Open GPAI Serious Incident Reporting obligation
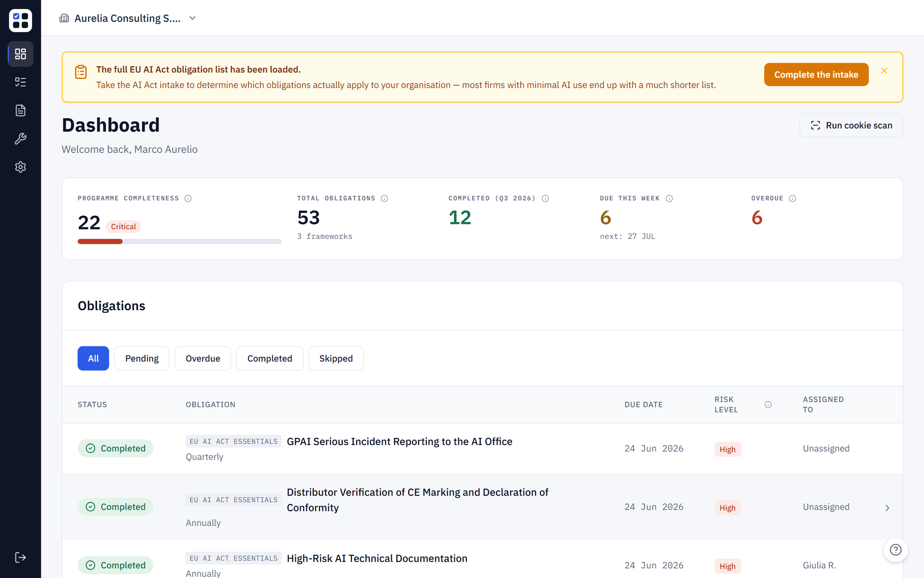The image size is (924, 578). coord(399,441)
